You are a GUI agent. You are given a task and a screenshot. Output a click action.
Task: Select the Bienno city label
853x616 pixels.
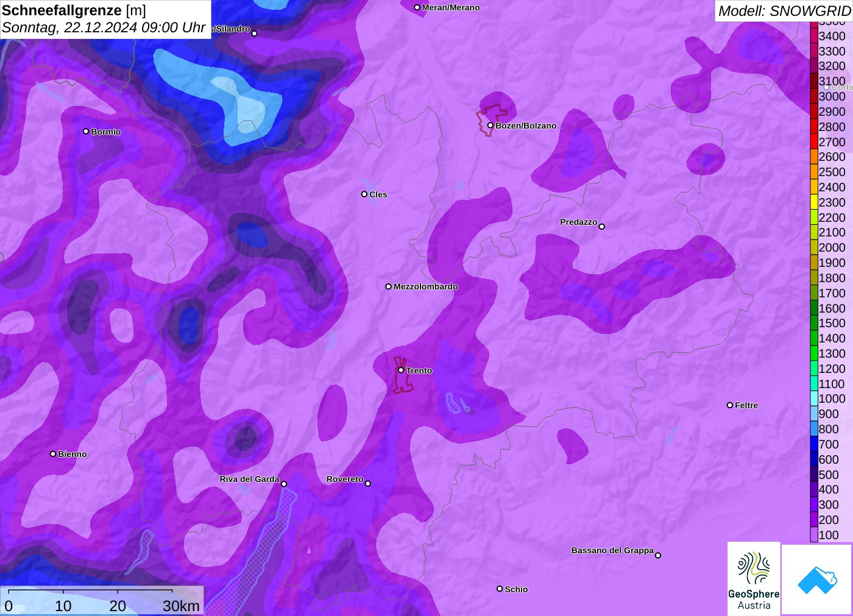(73, 454)
